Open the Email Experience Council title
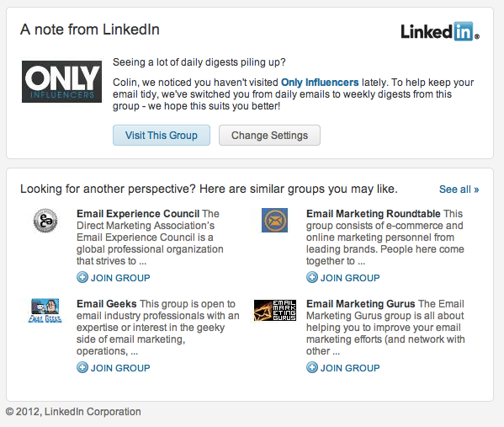The image size is (504, 427). 138,214
